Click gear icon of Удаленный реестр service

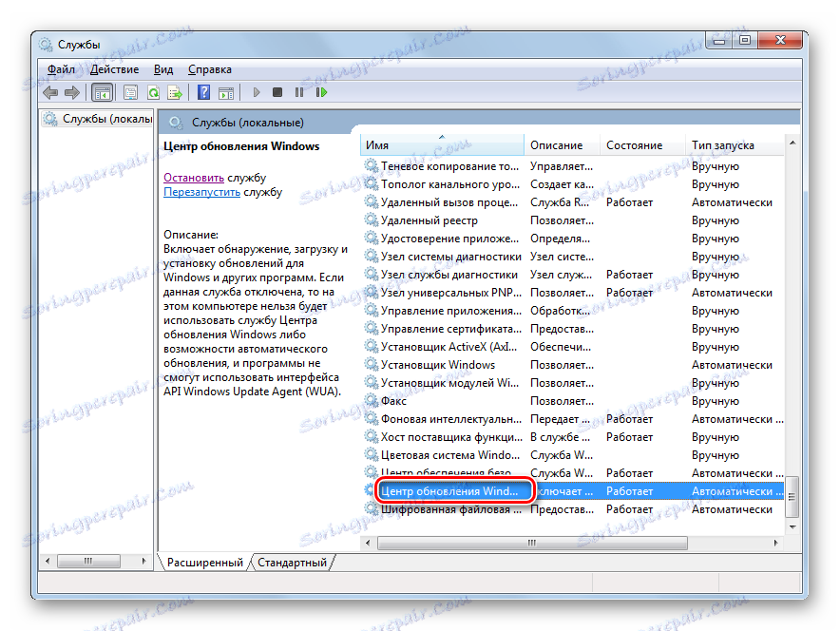(x=372, y=220)
